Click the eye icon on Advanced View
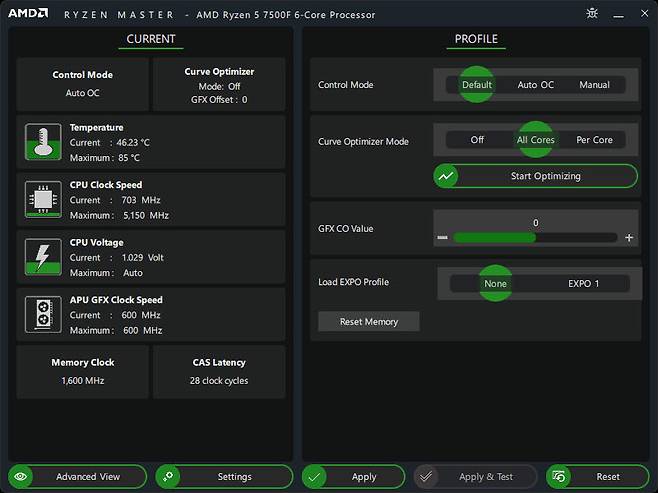This screenshot has height=493, width=658. [x=21, y=477]
